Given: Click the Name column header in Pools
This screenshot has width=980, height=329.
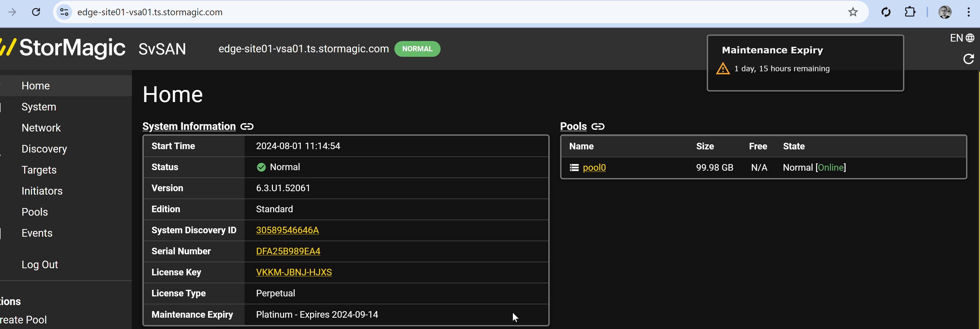Looking at the screenshot, I should click(581, 146).
